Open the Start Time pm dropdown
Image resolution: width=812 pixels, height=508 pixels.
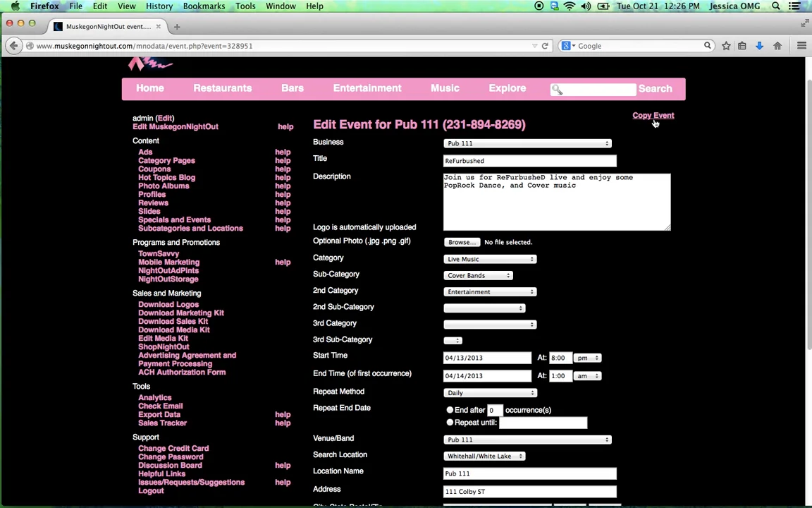[x=587, y=358]
